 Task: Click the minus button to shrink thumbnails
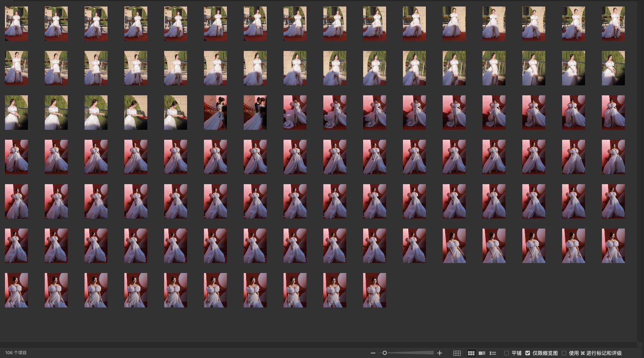coord(373,353)
